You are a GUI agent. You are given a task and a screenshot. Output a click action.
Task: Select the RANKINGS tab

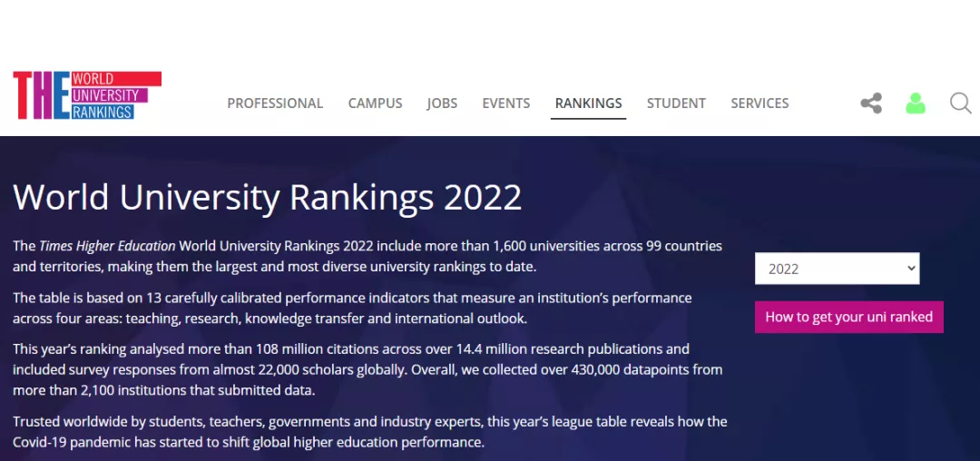pyautogui.click(x=588, y=103)
